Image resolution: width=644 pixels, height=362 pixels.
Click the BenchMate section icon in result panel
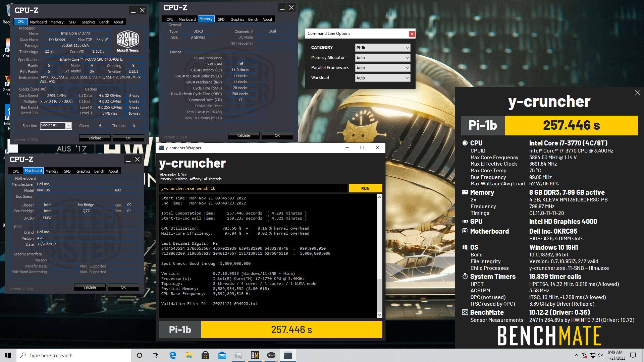tap(465, 312)
